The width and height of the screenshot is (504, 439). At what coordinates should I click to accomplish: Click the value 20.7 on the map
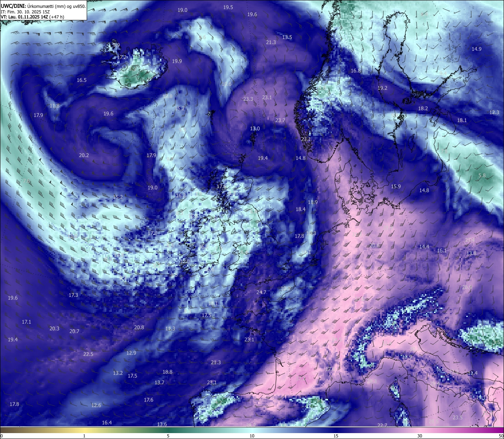tap(74, 331)
